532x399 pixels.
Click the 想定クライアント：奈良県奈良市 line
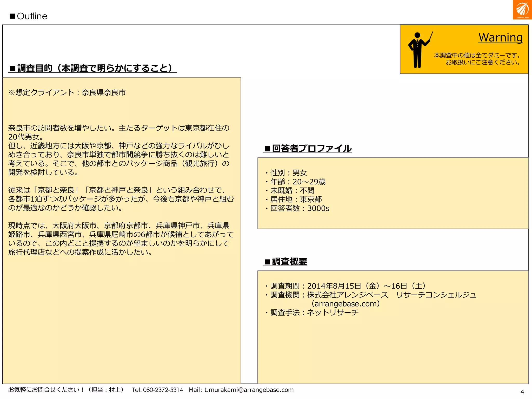click(67, 92)
